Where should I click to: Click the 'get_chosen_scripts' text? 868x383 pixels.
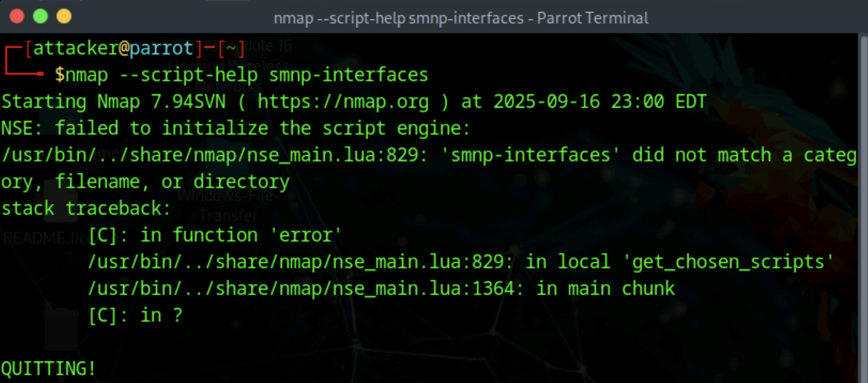(728, 262)
